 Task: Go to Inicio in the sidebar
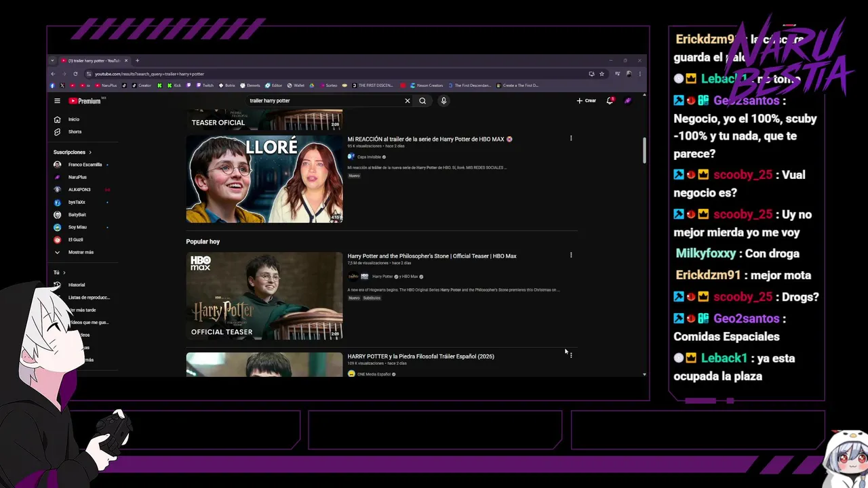pyautogui.click(x=68, y=119)
